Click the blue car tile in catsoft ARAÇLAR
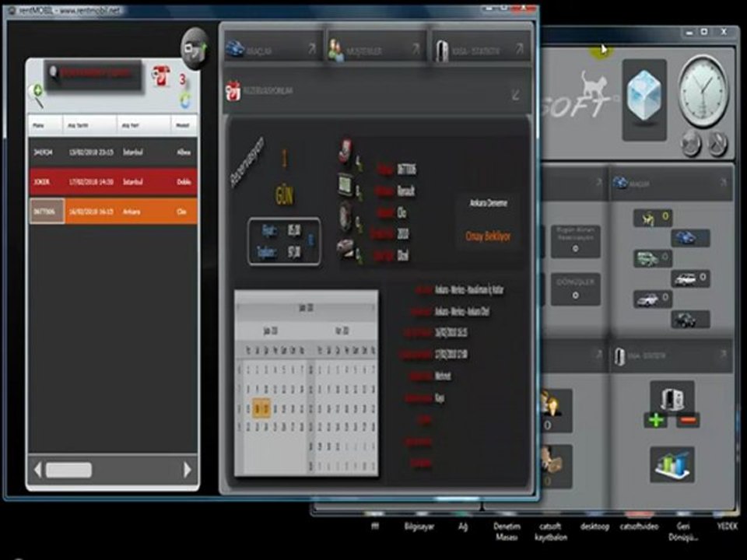Viewport: 747px width, 560px height. [x=690, y=238]
